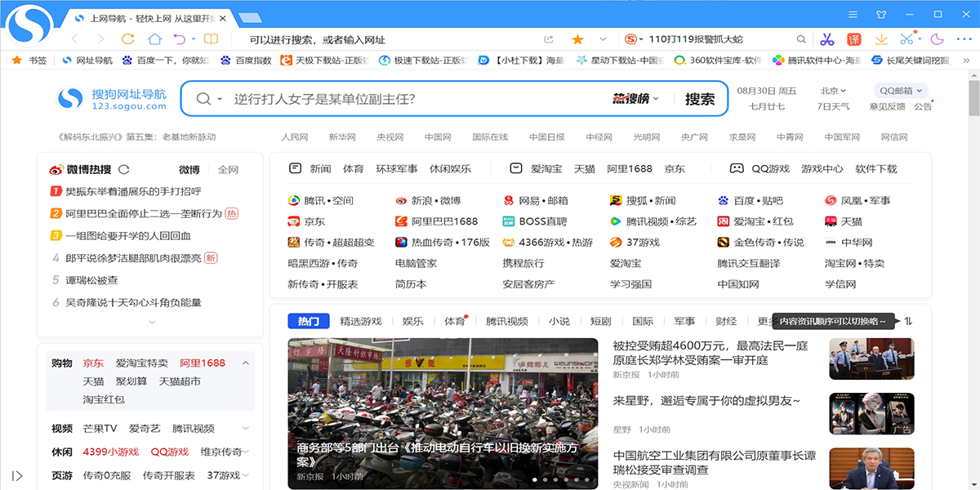Viewport: 980px width, 490px height.
Task: Open the left sidebar panel toggle
Action: [17, 475]
